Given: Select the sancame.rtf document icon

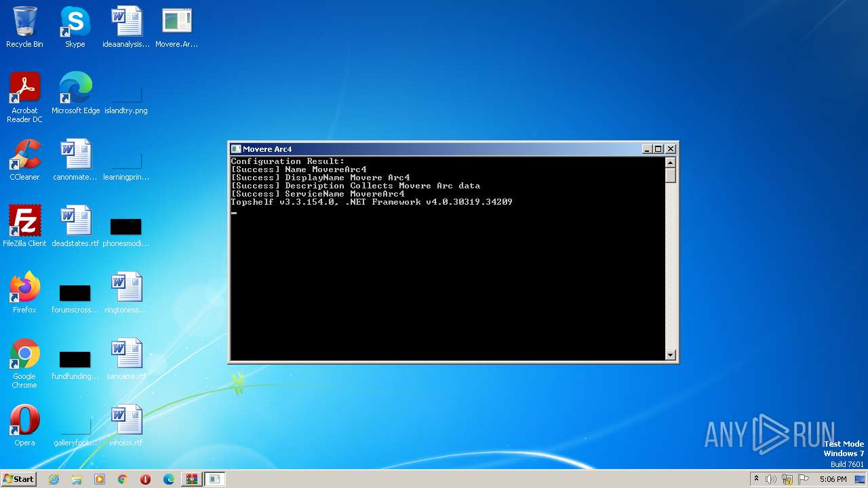Looking at the screenshot, I should [x=126, y=359].
